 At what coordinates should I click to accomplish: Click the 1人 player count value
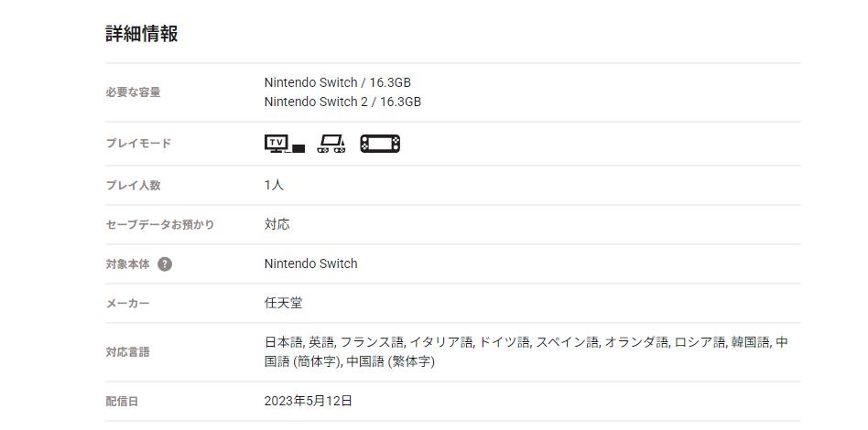pos(274,185)
